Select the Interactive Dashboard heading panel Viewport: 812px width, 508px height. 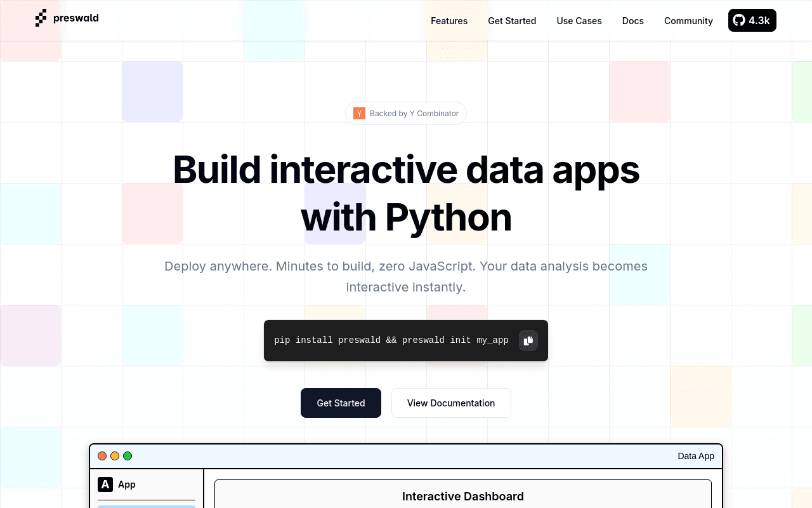pyautogui.click(x=463, y=494)
